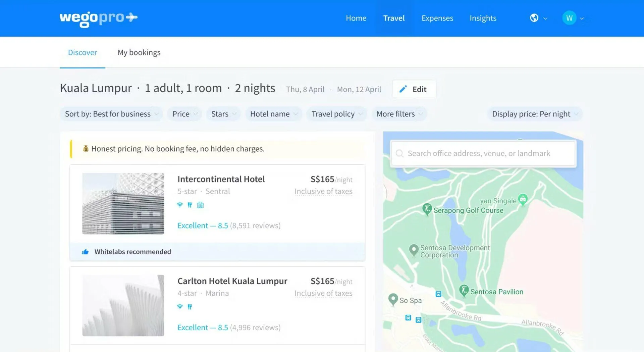Screen dimensions: 644x352
Task: Select Sentosa Pavilion map pin
Action: (464, 291)
